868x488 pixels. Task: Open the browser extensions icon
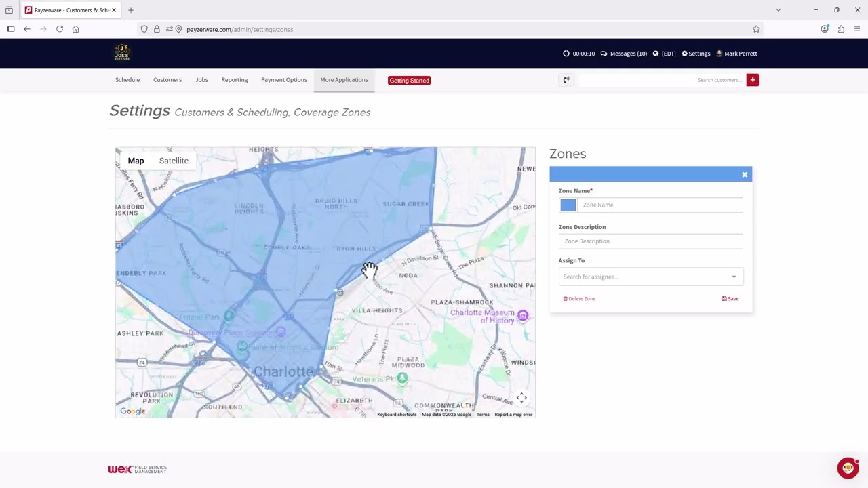pos(841,29)
